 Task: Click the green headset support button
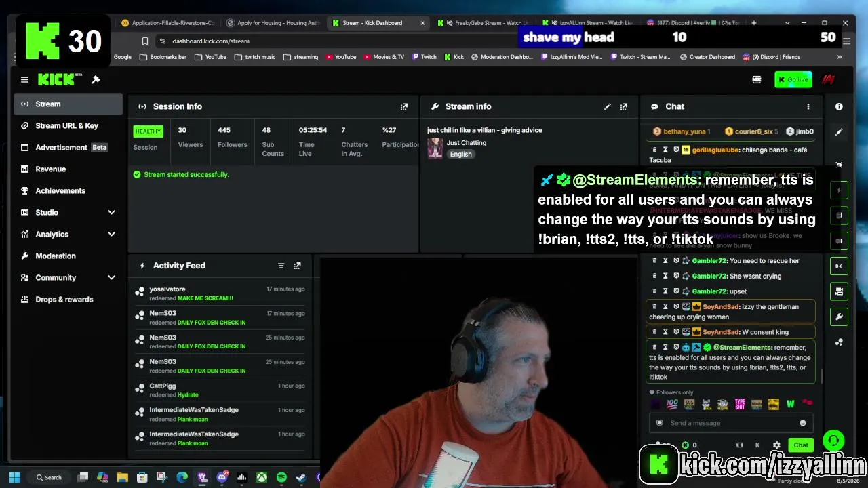coord(833,441)
